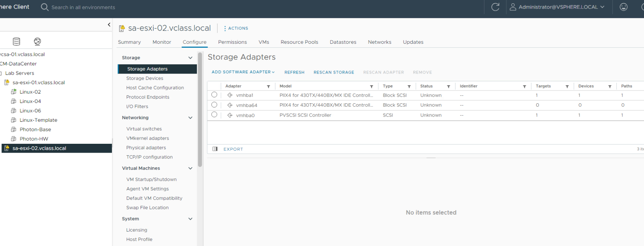Select the CM-DataCenter tree item
The height and width of the screenshot is (246, 644).
18,64
